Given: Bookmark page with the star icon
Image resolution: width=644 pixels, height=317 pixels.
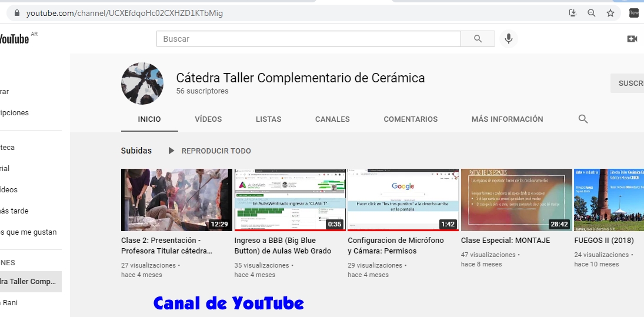Looking at the screenshot, I should pyautogui.click(x=610, y=13).
